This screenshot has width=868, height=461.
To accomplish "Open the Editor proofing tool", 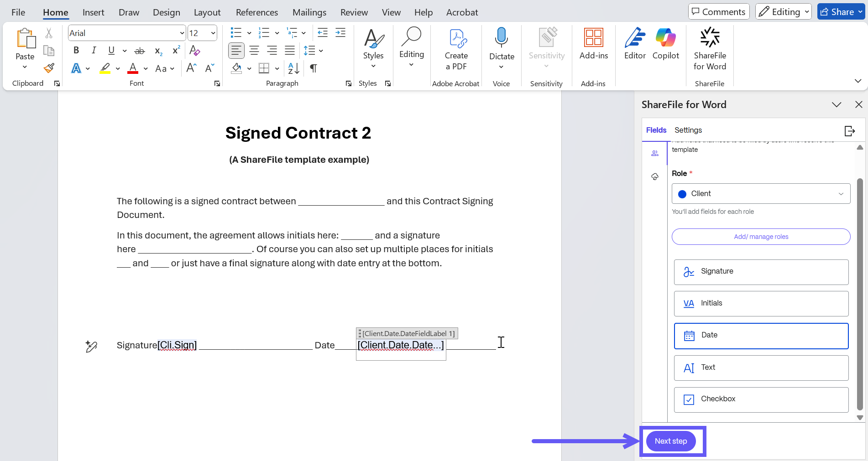I will click(635, 44).
